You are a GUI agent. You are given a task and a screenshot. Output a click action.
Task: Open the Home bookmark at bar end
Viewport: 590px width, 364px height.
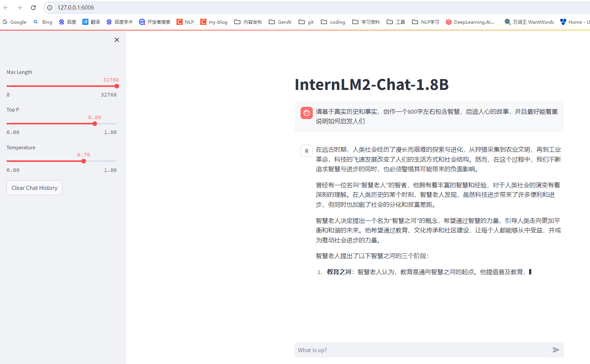575,22
